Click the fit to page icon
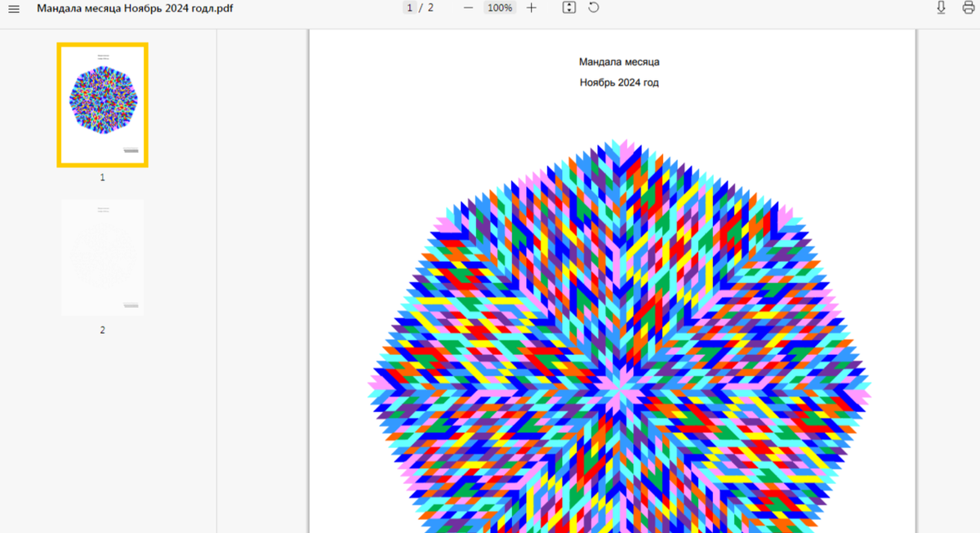Screen dimensions: 980x533 click(x=569, y=7)
